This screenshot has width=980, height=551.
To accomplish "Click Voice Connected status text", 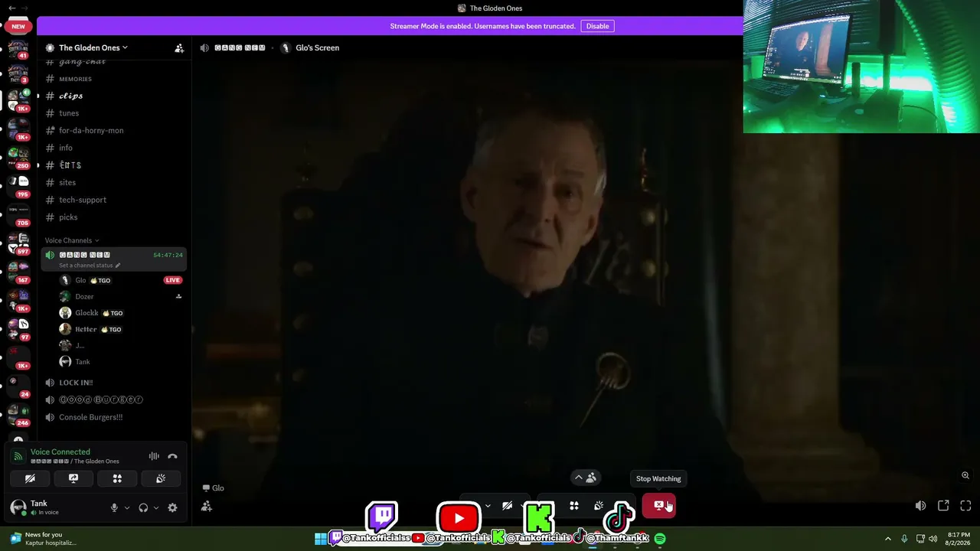I will tap(60, 452).
